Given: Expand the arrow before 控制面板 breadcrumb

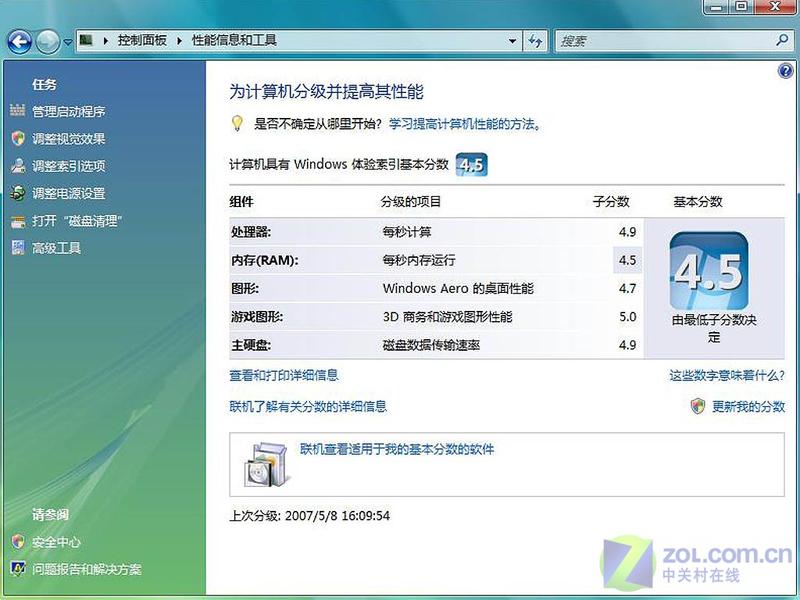Looking at the screenshot, I should pos(106,40).
